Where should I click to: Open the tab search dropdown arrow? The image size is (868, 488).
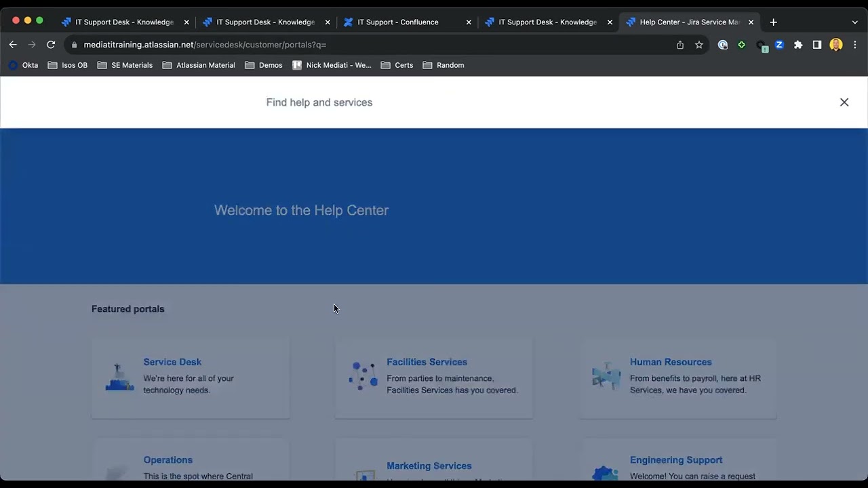coord(854,22)
